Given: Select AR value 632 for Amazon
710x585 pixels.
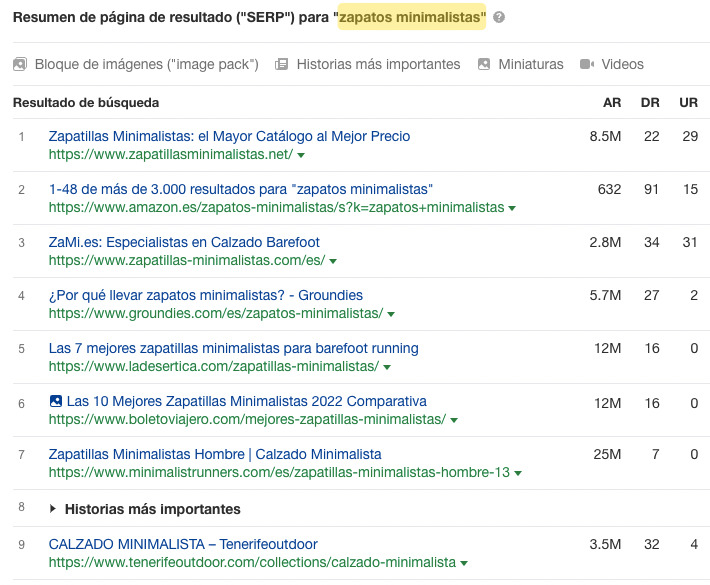Looking at the screenshot, I should click(609, 189).
